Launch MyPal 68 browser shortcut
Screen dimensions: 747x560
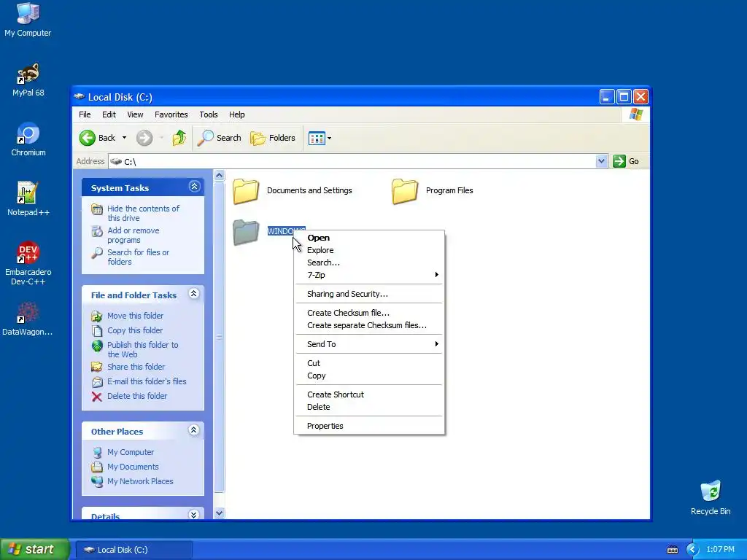click(x=28, y=79)
